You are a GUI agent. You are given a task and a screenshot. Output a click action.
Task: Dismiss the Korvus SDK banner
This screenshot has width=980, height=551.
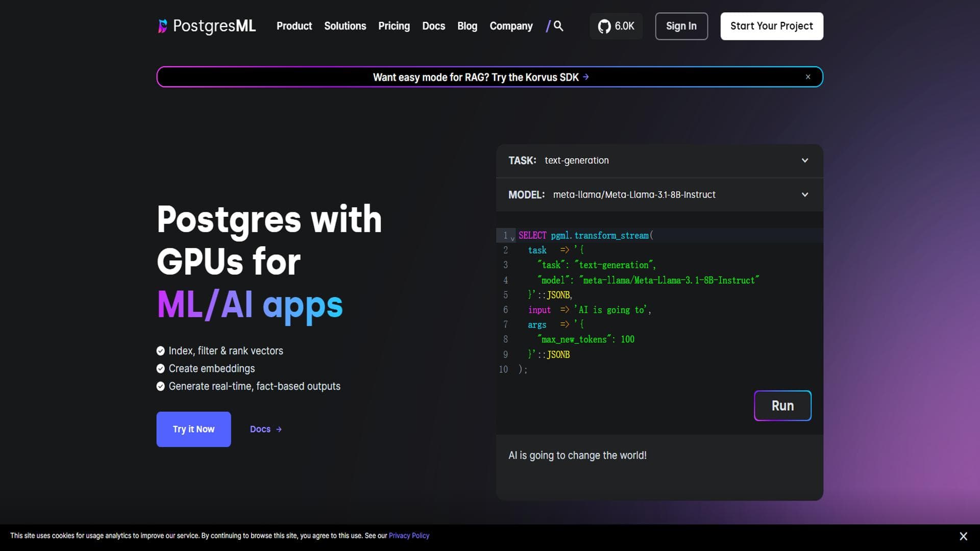coord(808,77)
